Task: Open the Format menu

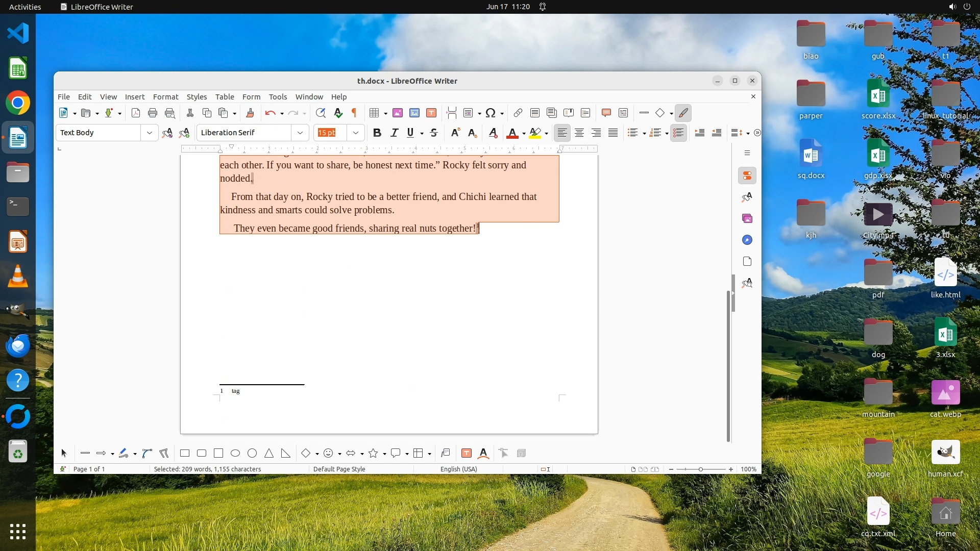Action: coord(165,97)
